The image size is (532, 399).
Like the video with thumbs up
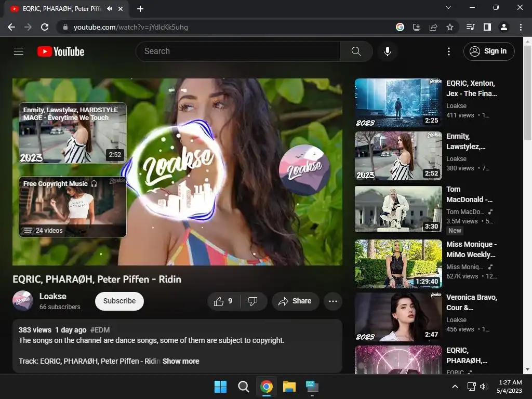pyautogui.click(x=223, y=301)
